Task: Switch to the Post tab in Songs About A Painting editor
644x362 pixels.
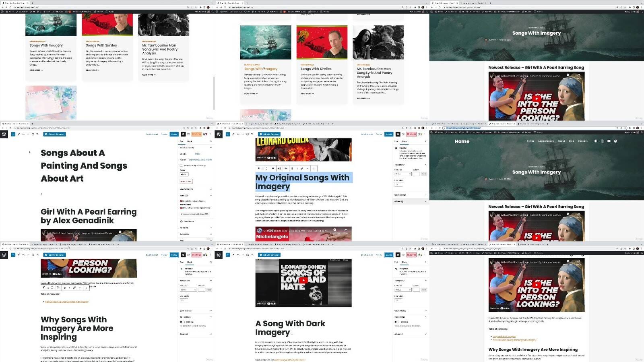Action: pos(182,141)
